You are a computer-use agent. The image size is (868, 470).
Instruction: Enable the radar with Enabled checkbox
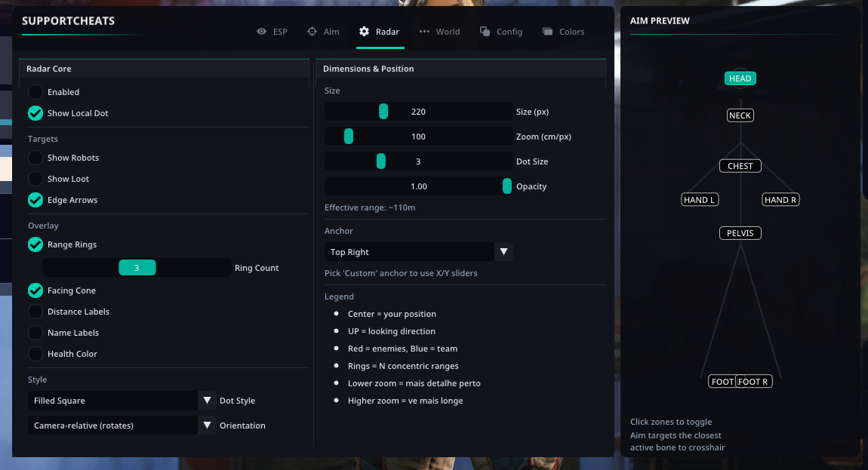pyautogui.click(x=35, y=92)
